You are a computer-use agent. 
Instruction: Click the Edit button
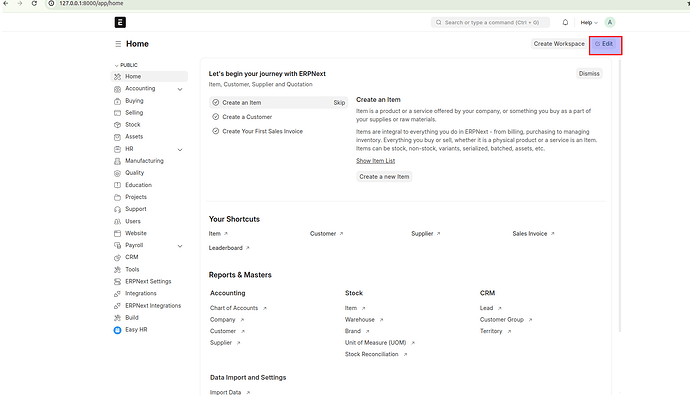(605, 44)
